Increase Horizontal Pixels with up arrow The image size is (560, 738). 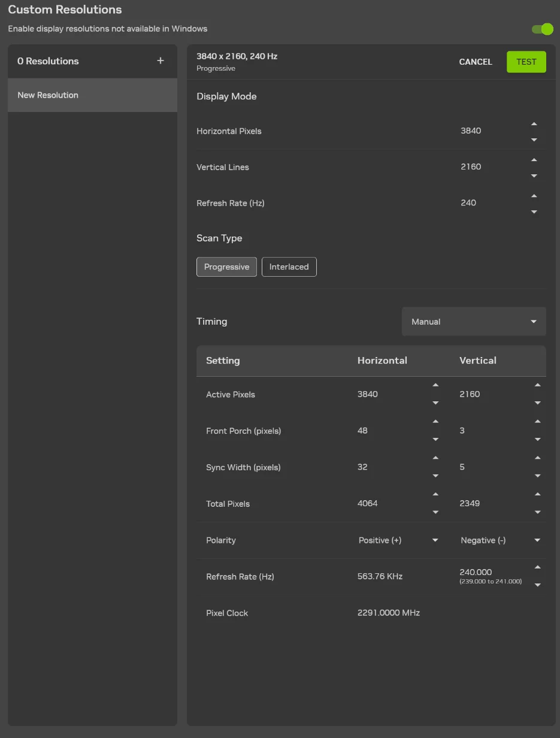tap(534, 124)
